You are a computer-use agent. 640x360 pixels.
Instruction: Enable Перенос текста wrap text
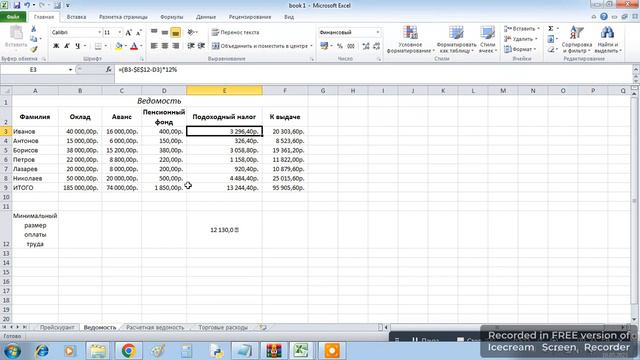236,32
